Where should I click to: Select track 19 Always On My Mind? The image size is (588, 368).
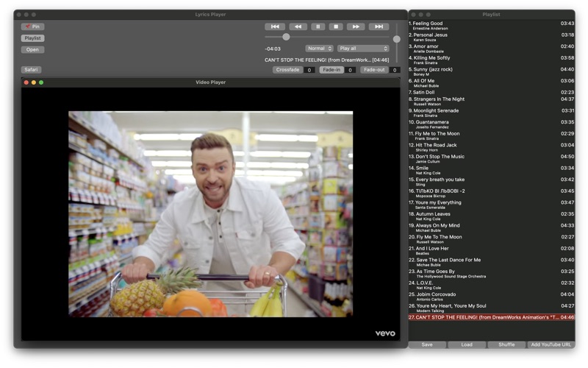point(491,228)
